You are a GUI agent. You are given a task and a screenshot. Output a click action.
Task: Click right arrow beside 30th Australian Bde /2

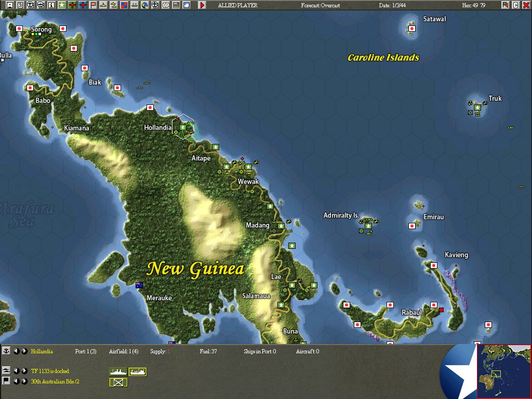[24, 381]
